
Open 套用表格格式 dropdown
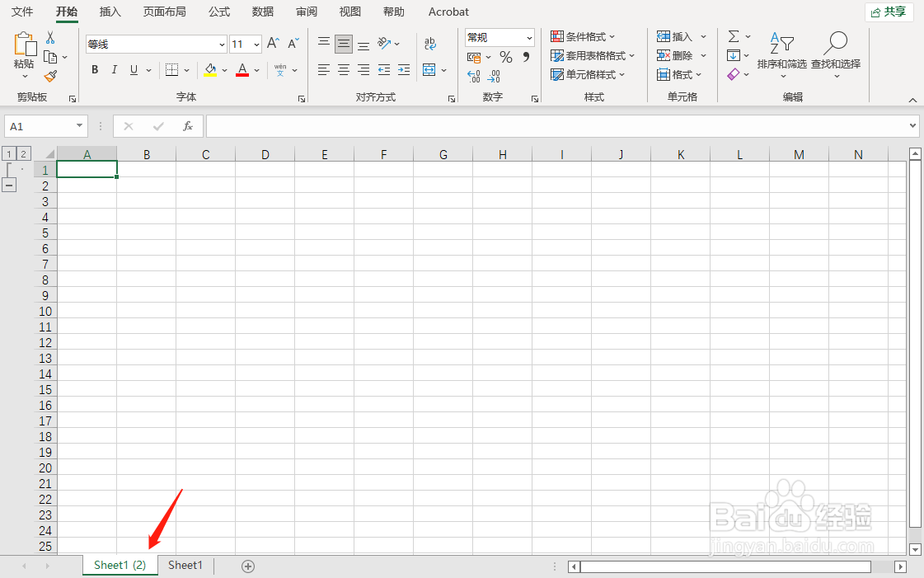(x=592, y=55)
